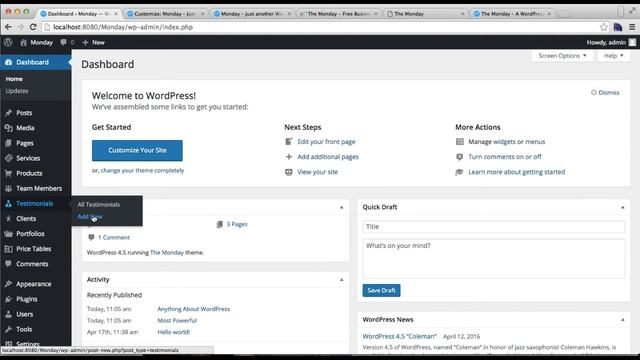
Task: Click the Tools wrench icon in sidebar
Action: point(9,329)
